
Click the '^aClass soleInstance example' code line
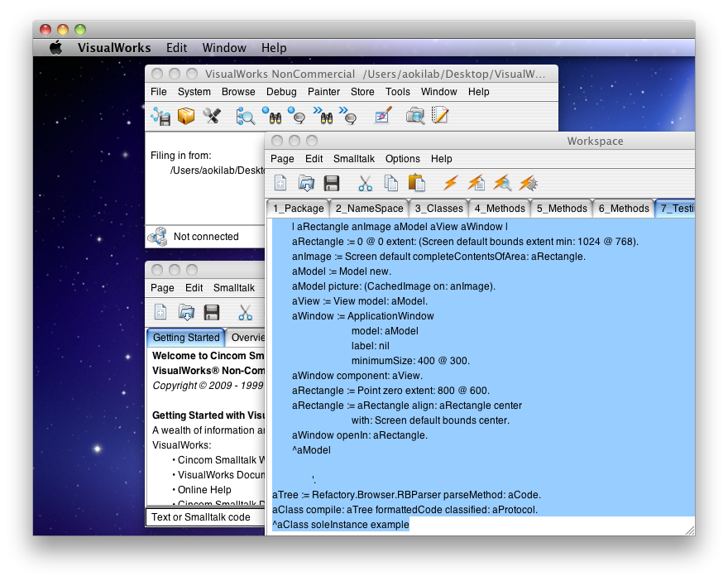coord(341,525)
